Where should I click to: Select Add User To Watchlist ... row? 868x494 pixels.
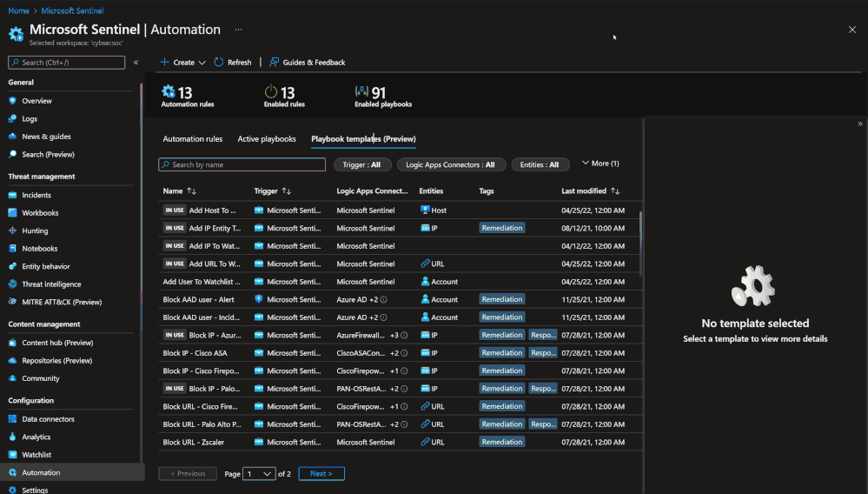pyautogui.click(x=400, y=281)
